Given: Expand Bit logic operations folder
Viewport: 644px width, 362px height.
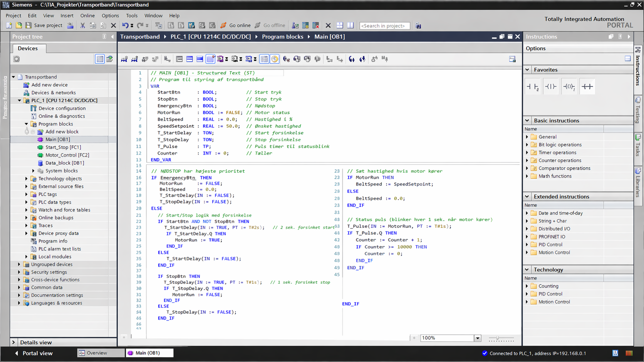Looking at the screenshot, I should tap(527, 145).
